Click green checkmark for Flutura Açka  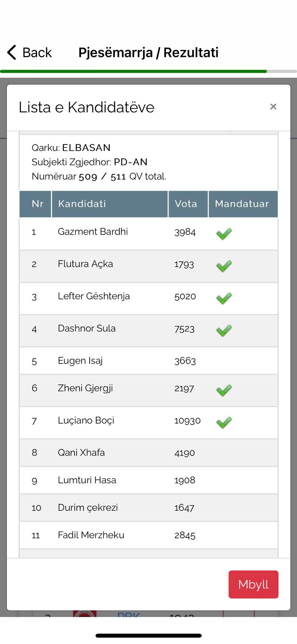(x=224, y=266)
